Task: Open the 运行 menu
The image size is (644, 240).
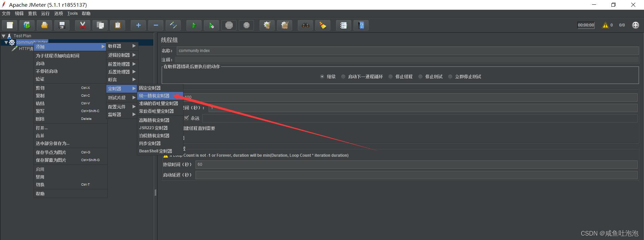Action: (x=45, y=13)
